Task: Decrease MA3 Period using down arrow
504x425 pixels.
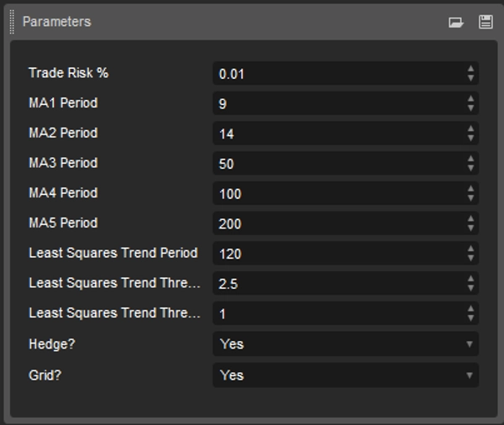Action: pyautogui.click(x=470, y=168)
